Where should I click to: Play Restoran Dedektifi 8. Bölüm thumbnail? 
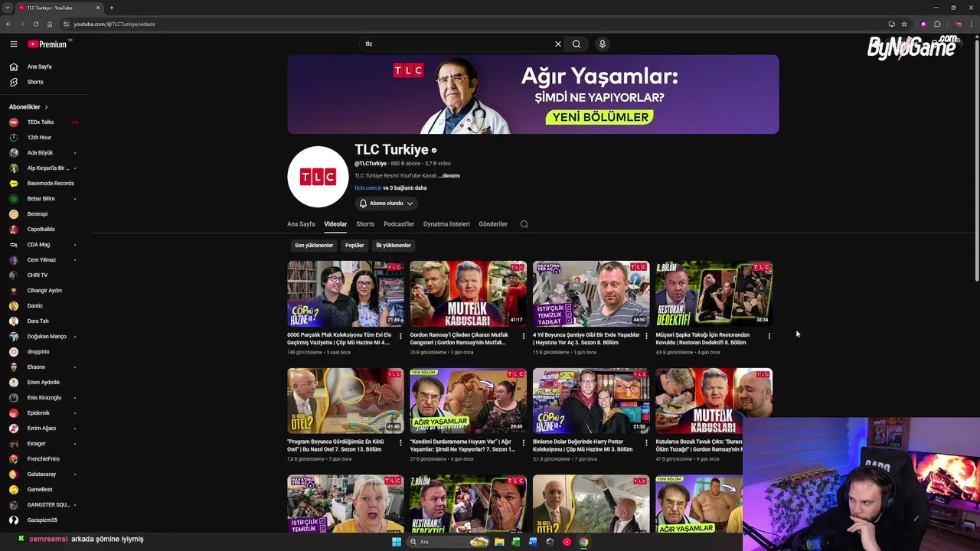tap(714, 294)
